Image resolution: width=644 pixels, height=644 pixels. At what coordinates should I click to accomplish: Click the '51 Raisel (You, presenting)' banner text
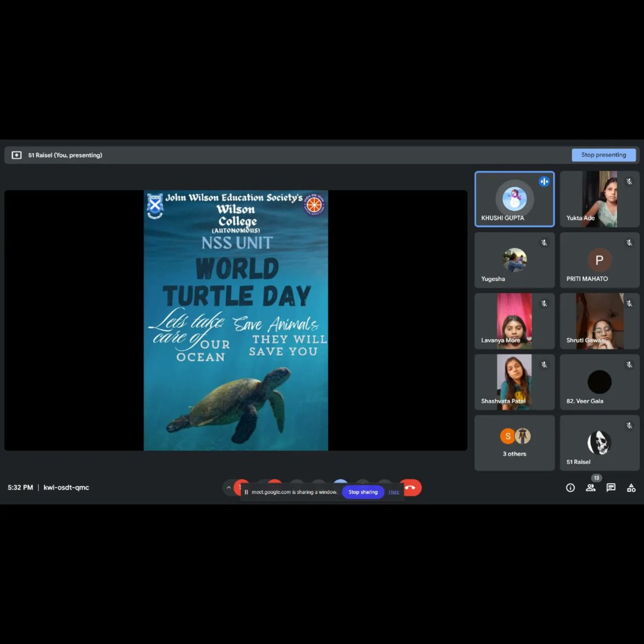point(65,155)
